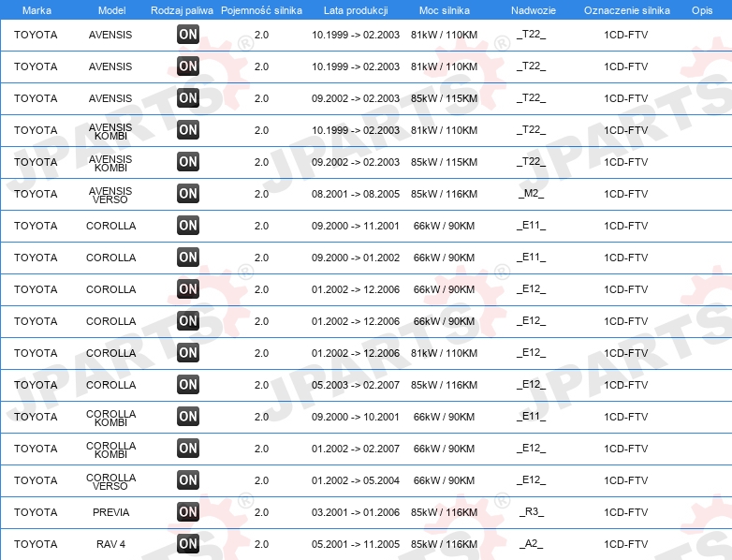The width and height of the screenshot is (732, 560).
Task: Click the Oznaczenie silnika column header
Action: 626,10
